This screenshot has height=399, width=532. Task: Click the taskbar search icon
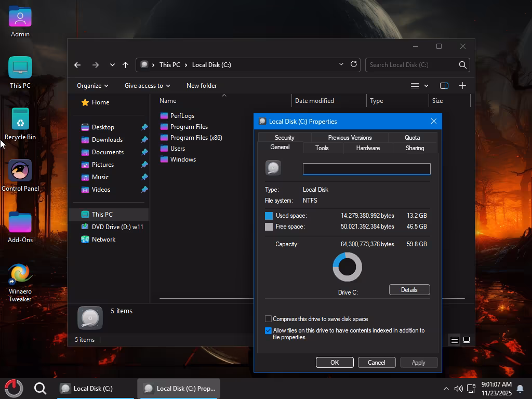point(41,388)
